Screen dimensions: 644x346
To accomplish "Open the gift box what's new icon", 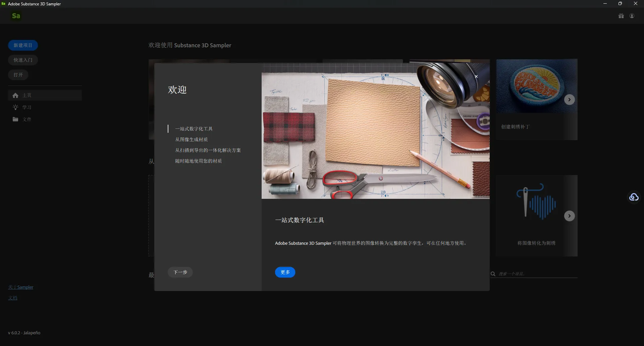I will tap(621, 16).
